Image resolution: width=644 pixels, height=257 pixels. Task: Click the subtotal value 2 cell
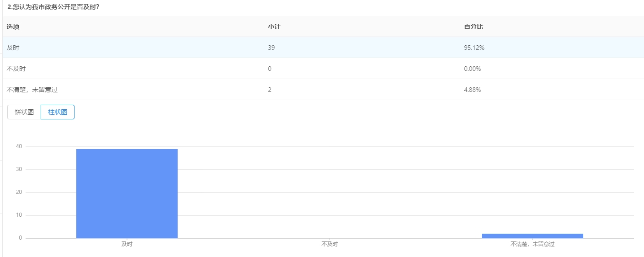270,90
